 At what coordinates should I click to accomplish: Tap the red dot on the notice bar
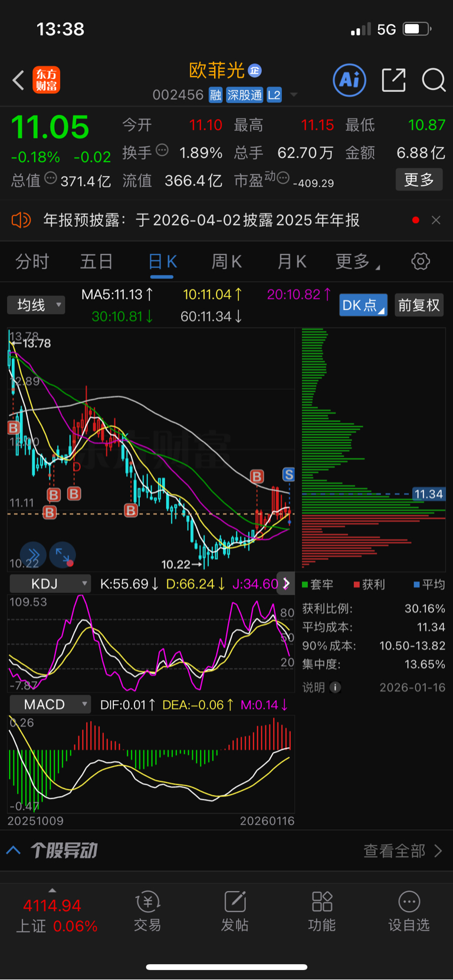416,220
